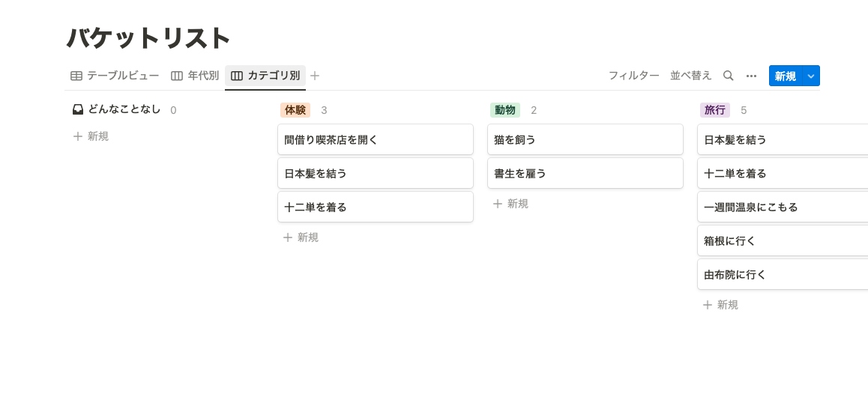Image resolution: width=868 pixels, height=418 pixels.
Task: Select the カテゴリ別 tab
Action: click(x=265, y=76)
